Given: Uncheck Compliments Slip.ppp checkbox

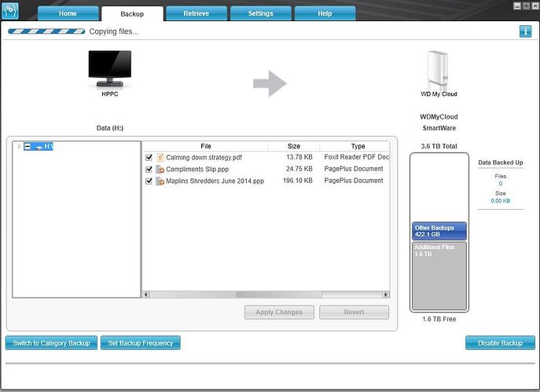Looking at the screenshot, I should pyautogui.click(x=149, y=170).
